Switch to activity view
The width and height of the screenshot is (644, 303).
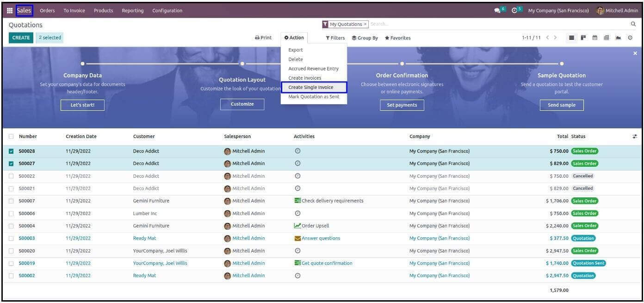(x=630, y=38)
